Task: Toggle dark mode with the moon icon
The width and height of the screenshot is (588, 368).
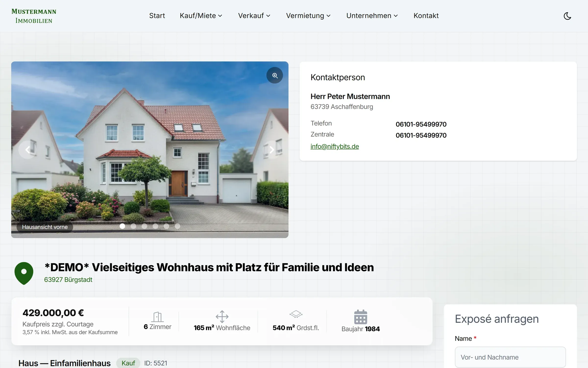Action: pos(567,16)
